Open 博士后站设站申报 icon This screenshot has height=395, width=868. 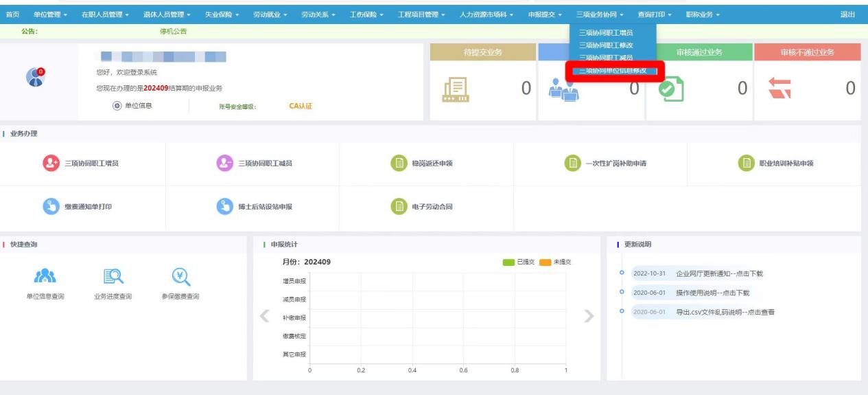pos(225,206)
